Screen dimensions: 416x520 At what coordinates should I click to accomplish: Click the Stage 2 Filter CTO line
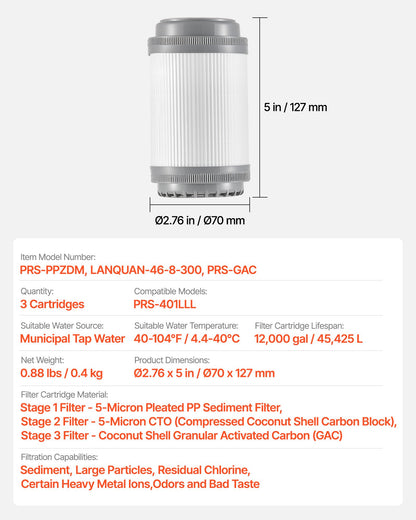tap(209, 422)
